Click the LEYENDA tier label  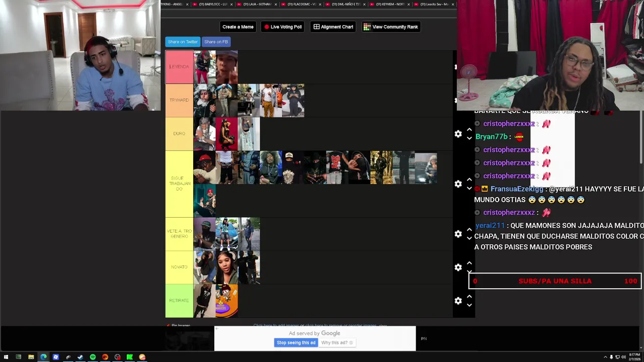point(179,67)
